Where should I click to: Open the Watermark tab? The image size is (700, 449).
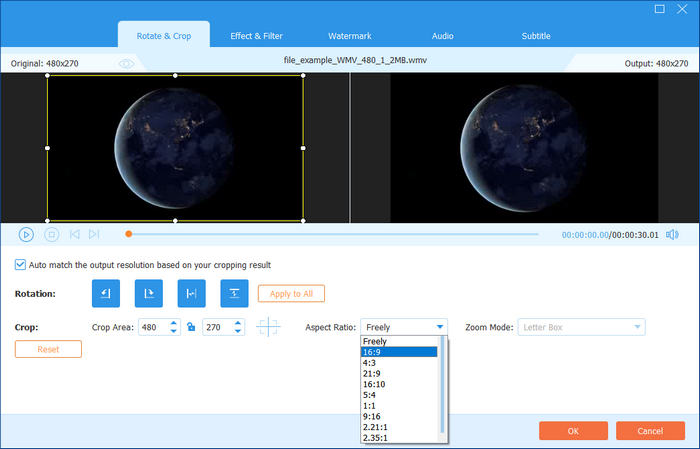(349, 36)
